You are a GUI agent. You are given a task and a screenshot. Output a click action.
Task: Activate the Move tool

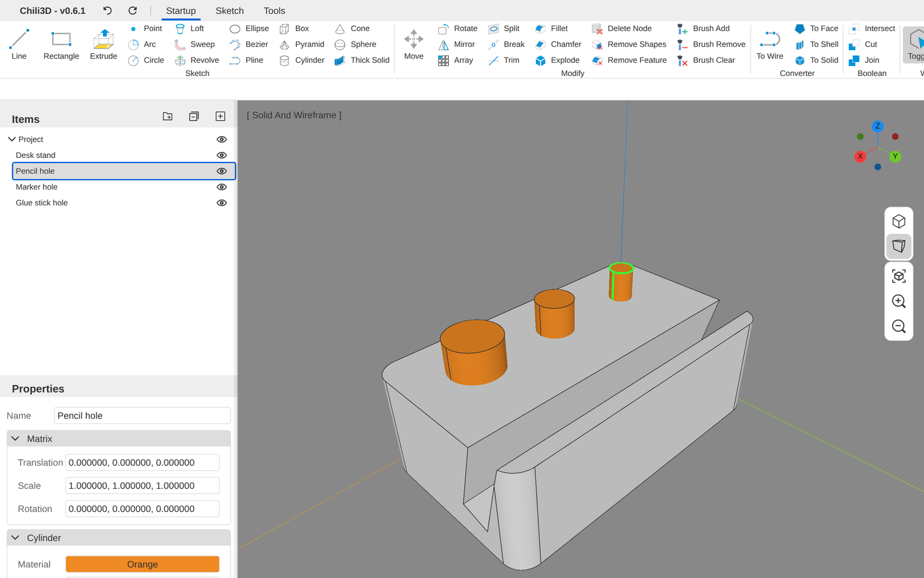coord(414,45)
